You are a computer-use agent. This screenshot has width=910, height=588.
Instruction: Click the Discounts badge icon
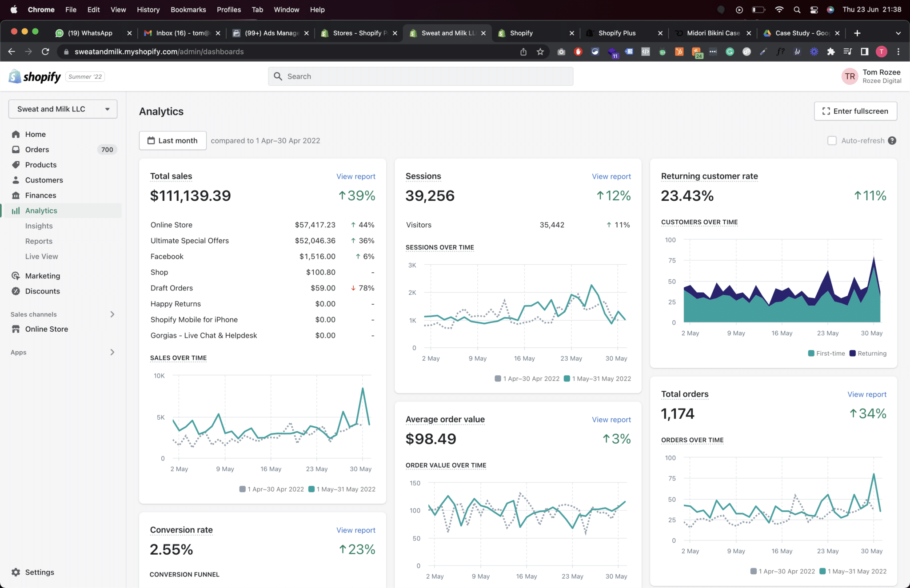pyautogui.click(x=16, y=291)
